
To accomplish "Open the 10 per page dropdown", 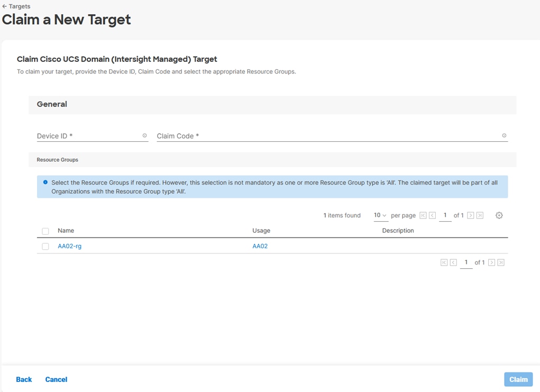I will point(381,215).
